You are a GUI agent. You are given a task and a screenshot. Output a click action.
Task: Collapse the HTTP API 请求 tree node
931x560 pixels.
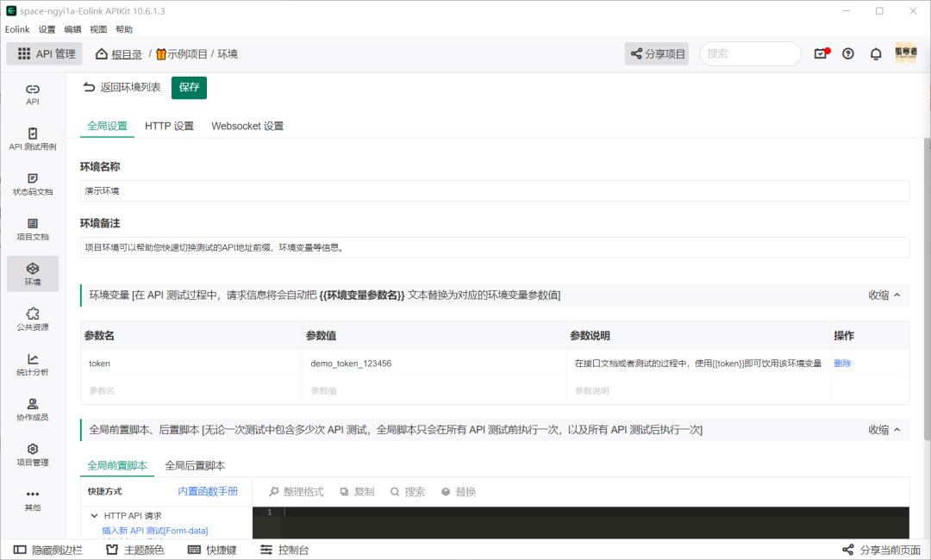pos(94,515)
